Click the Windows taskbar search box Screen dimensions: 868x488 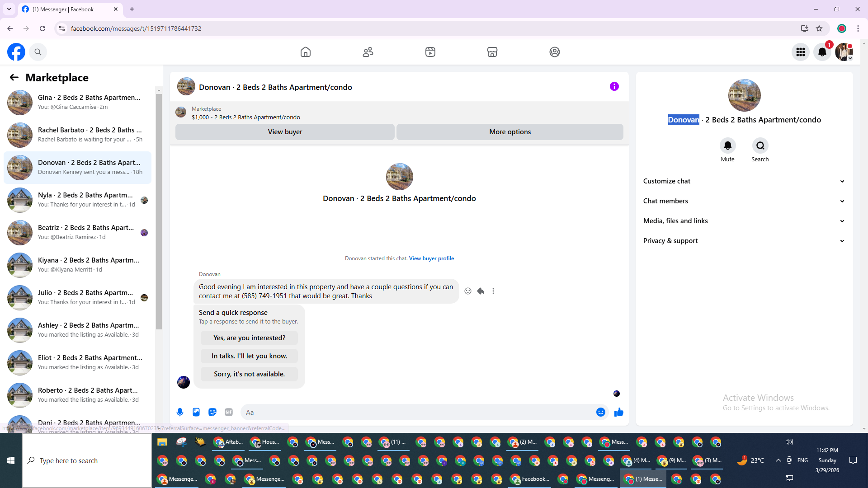point(87,460)
